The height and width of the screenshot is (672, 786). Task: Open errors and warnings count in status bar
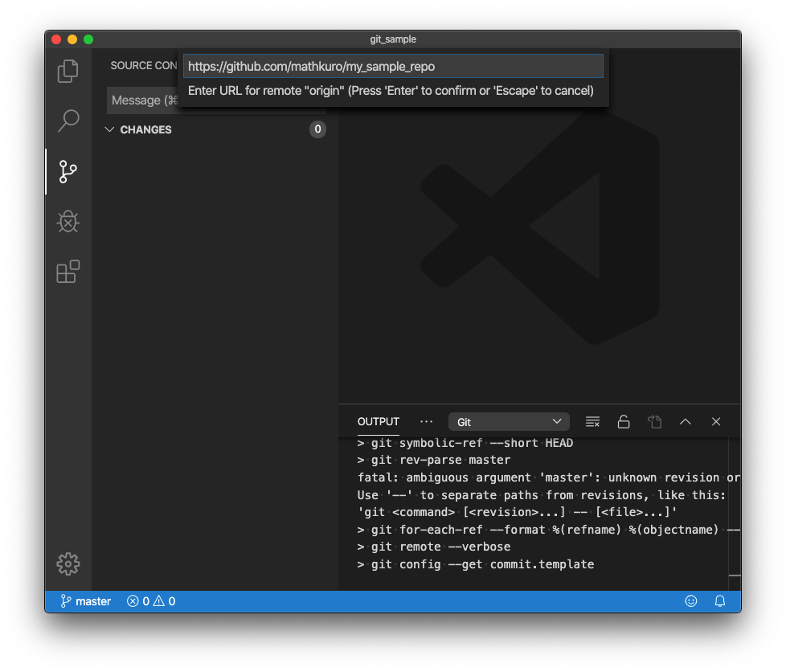(x=151, y=600)
